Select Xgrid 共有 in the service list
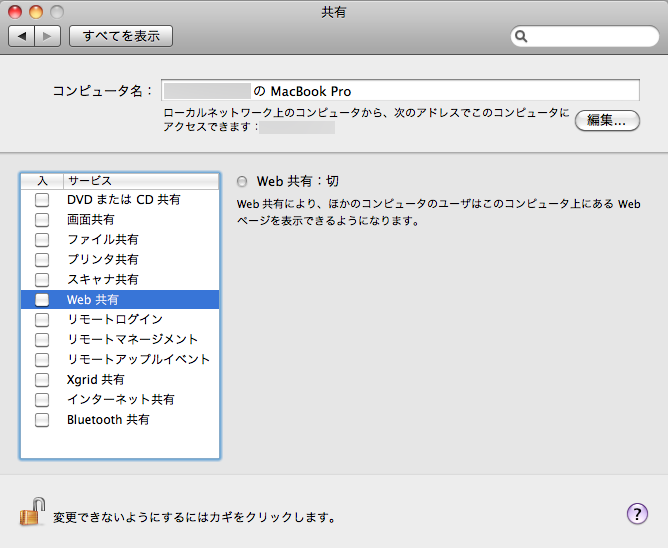The image size is (668, 548). coord(120,380)
